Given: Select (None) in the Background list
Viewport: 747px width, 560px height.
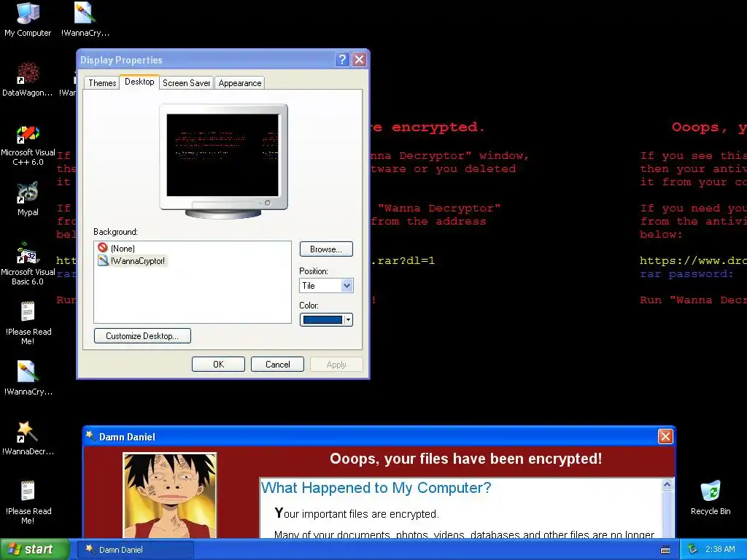Looking at the screenshot, I should pyautogui.click(x=123, y=249).
